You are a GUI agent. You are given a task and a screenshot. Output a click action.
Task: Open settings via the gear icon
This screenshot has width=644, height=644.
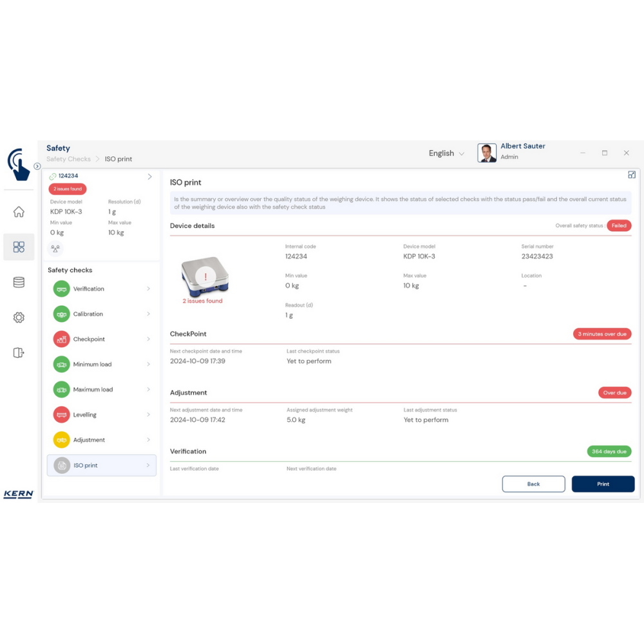[x=19, y=317]
